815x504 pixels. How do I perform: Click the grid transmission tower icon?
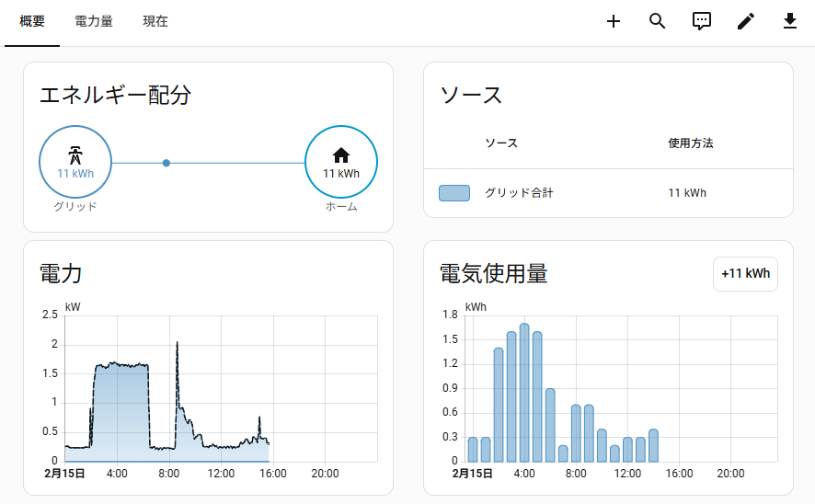[x=75, y=155]
